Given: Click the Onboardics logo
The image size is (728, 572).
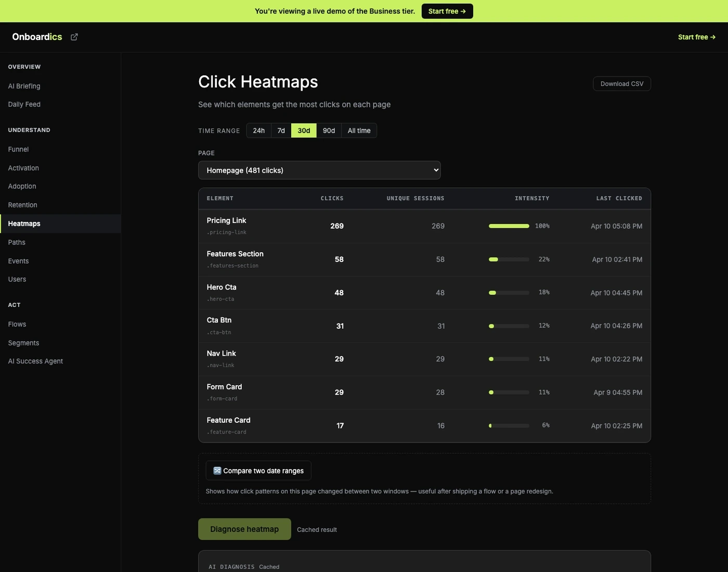Looking at the screenshot, I should [x=37, y=37].
